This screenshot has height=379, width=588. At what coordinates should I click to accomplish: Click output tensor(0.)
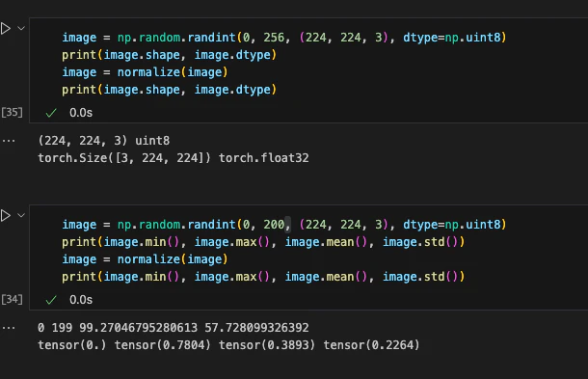[72, 345]
